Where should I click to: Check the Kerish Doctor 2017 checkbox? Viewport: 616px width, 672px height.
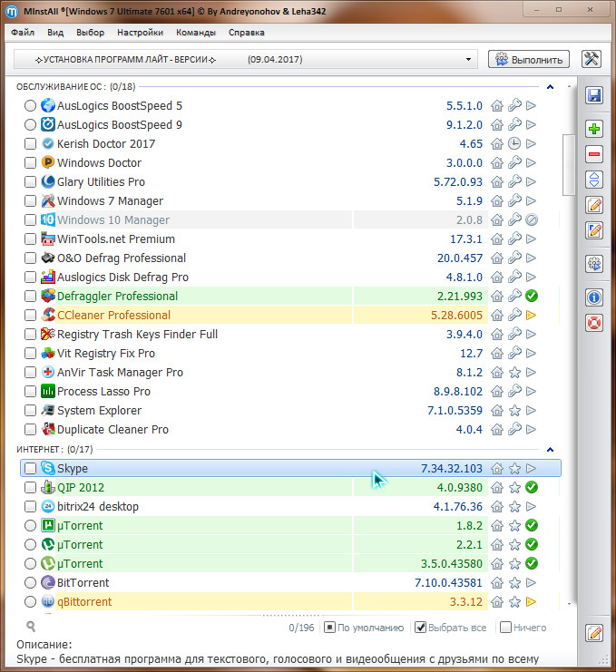(x=30, y=143)
